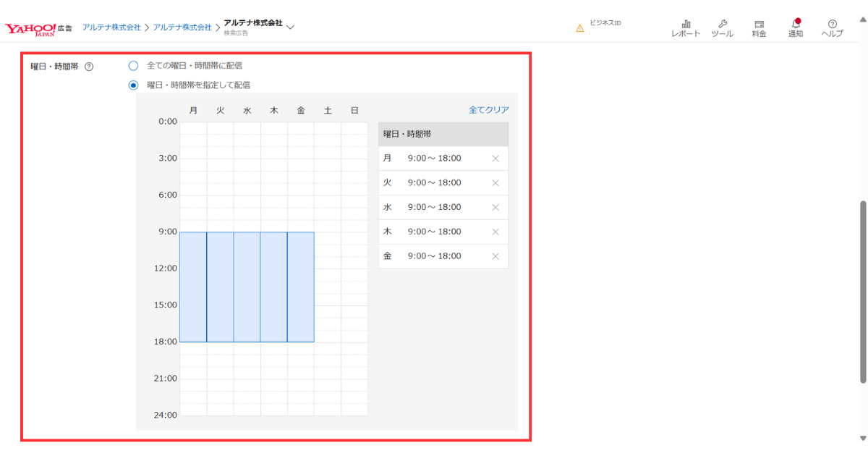Click the 全てクリア link
The width and height of the screenshot is (868, 456).
tap(489, 110)
